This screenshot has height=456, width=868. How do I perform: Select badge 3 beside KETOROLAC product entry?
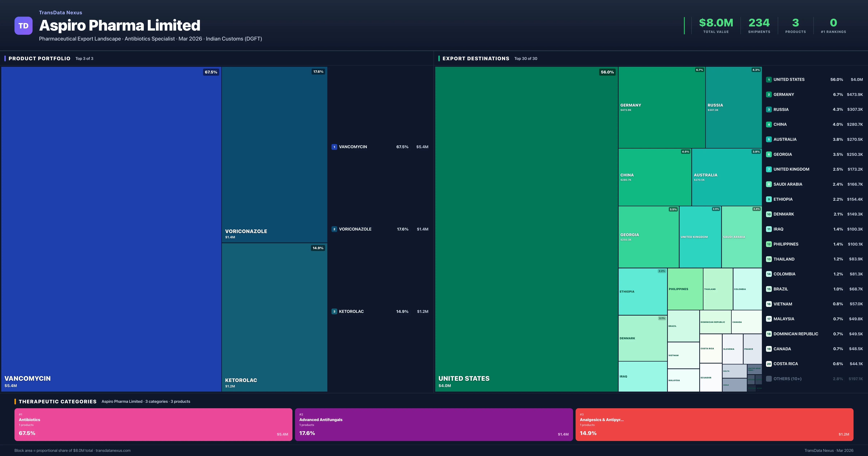tap(334, 311)
